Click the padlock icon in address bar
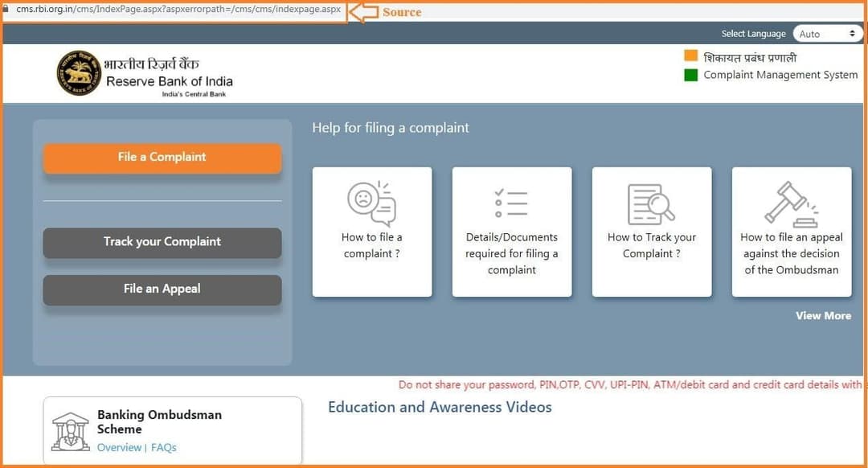 pos(6,9)
